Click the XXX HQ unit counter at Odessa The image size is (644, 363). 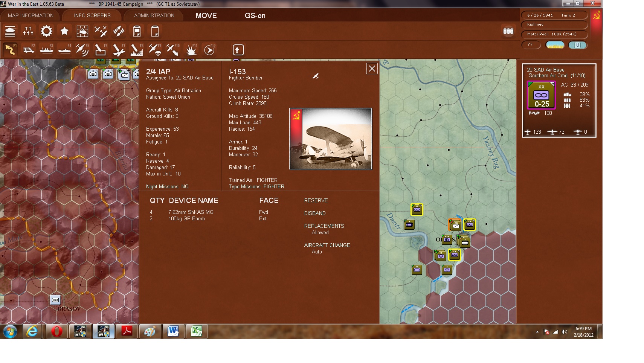[447, 239]
